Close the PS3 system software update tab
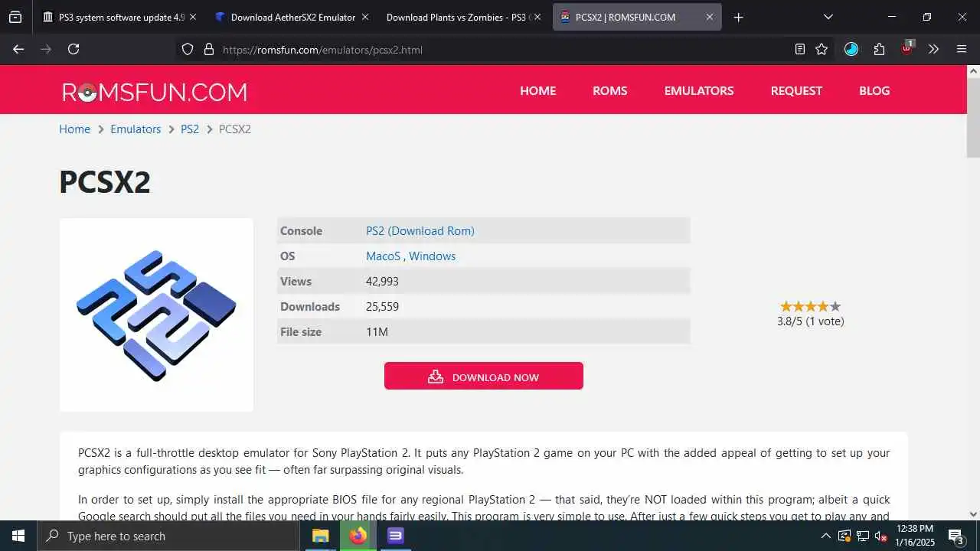The height and width of the screenshot is (551, 980). tap(192, 17)
